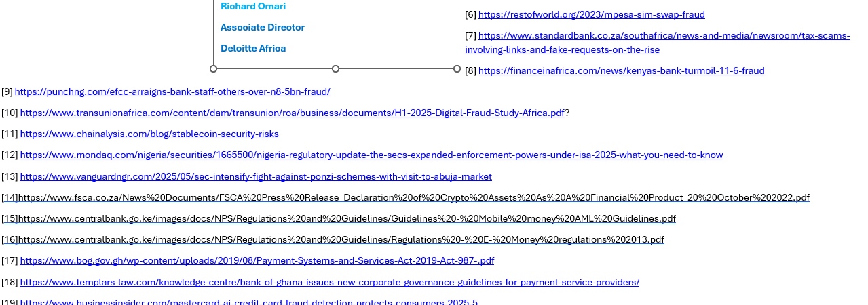Click the text box's bottom-left resize handle
Screen dimensions: 868x305
coord(213,69)
